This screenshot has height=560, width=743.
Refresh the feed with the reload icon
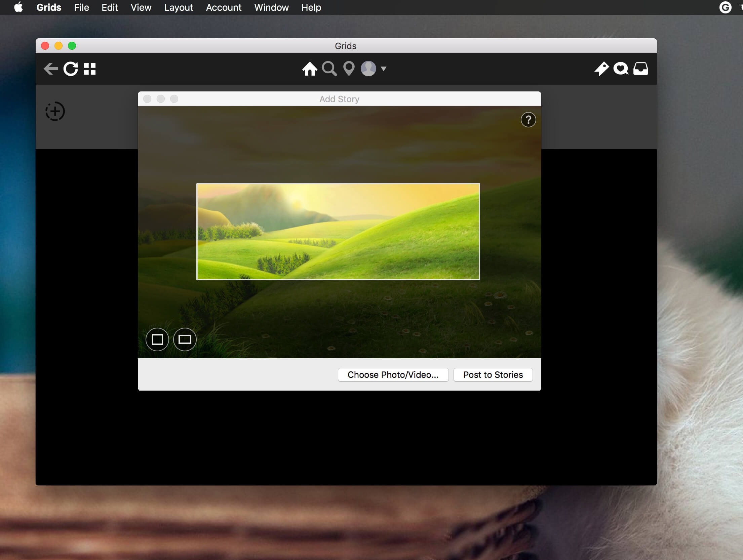tap(71, 69)
